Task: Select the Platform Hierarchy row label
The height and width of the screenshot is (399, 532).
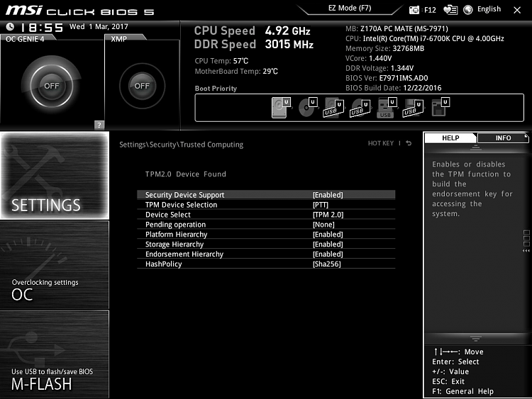Action: click(176, 235)
